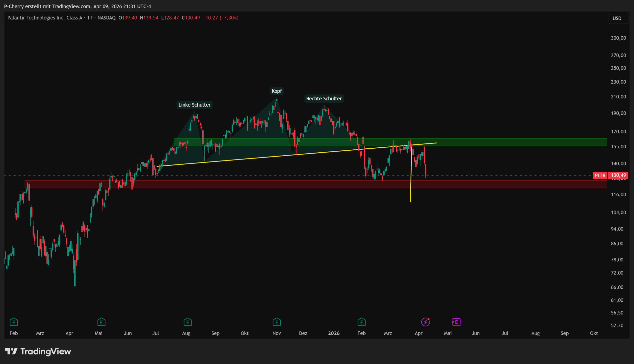Open the purple upcoming earnings icon near Mai

click(x=456, y=322)
